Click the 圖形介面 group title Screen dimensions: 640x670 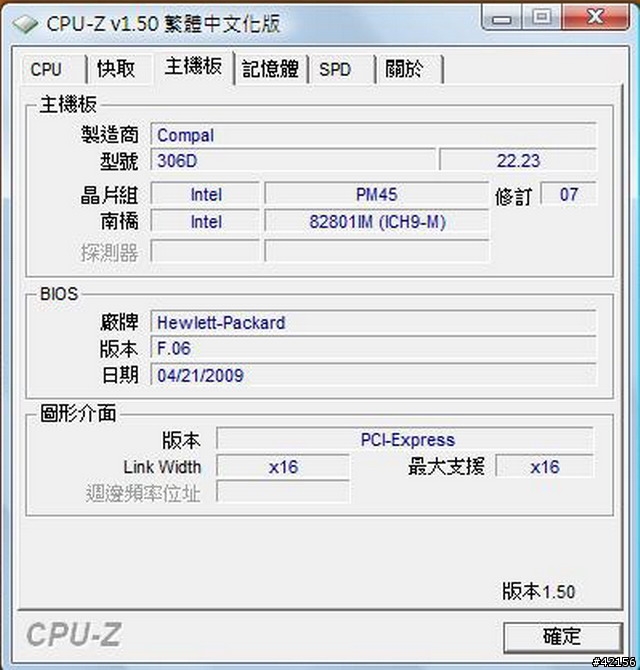click(x=78, y=413)
